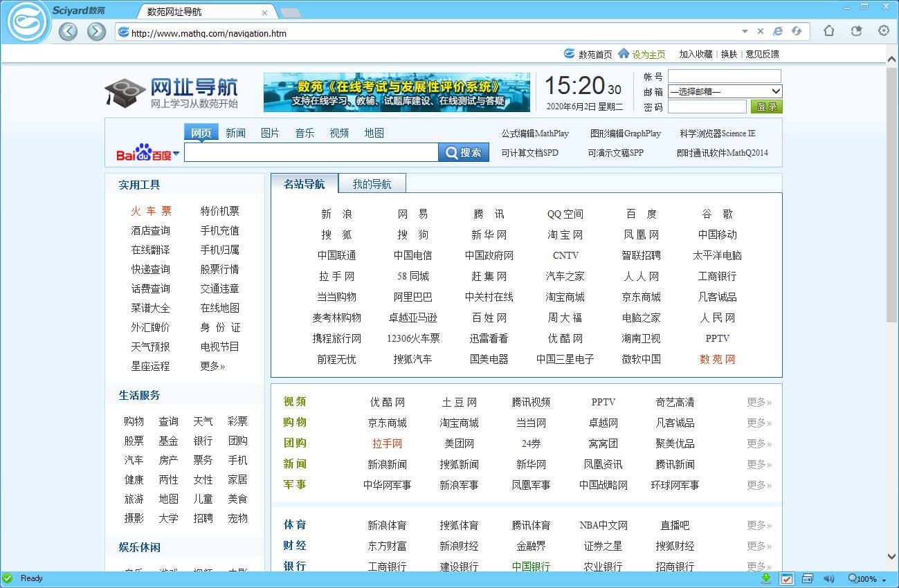Expand 更多» in the 购物 row
Image resolution: width=899 pixels, height=588 pixels.
[759, 423]
